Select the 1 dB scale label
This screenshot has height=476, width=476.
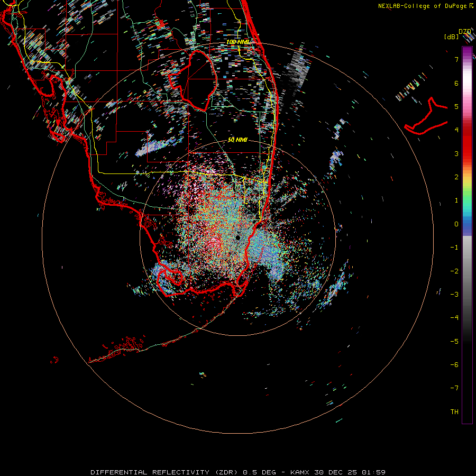click(x=456, y=200)
